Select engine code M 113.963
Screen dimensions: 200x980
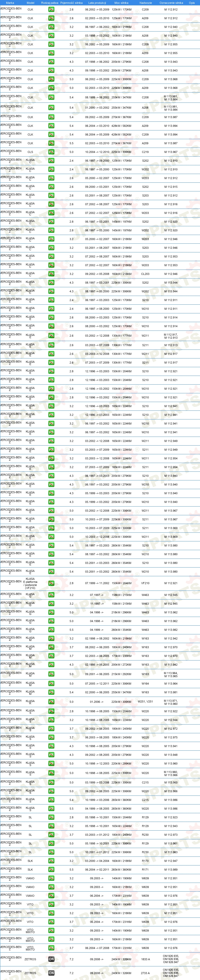(171, 852)
